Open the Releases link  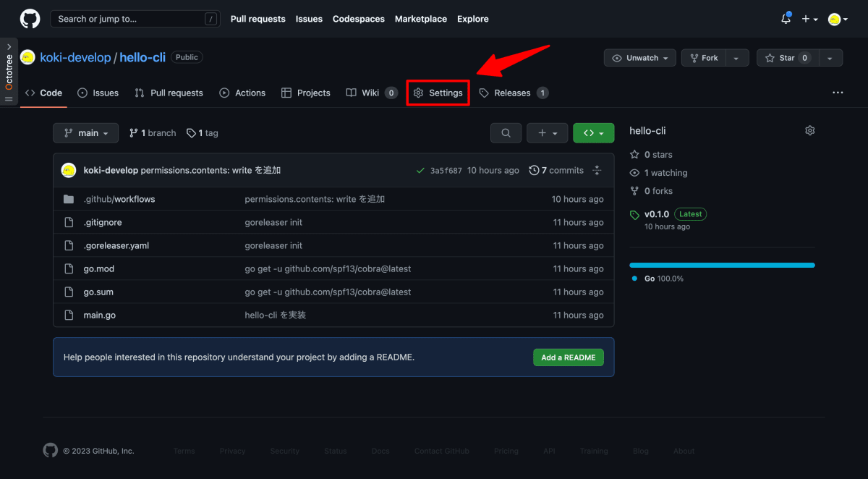(x=514, y=93)
